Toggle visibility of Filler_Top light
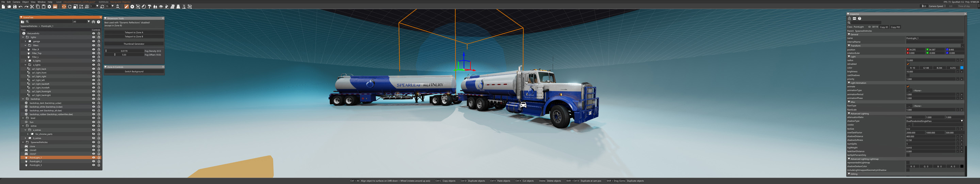This screenshot has height=184, width=980. tap(94, 53)
